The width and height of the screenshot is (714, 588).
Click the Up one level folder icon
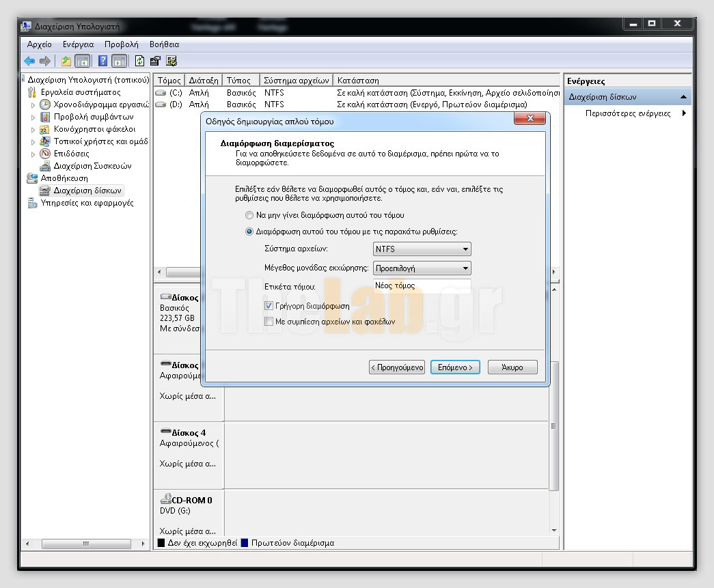coord(66,61)
